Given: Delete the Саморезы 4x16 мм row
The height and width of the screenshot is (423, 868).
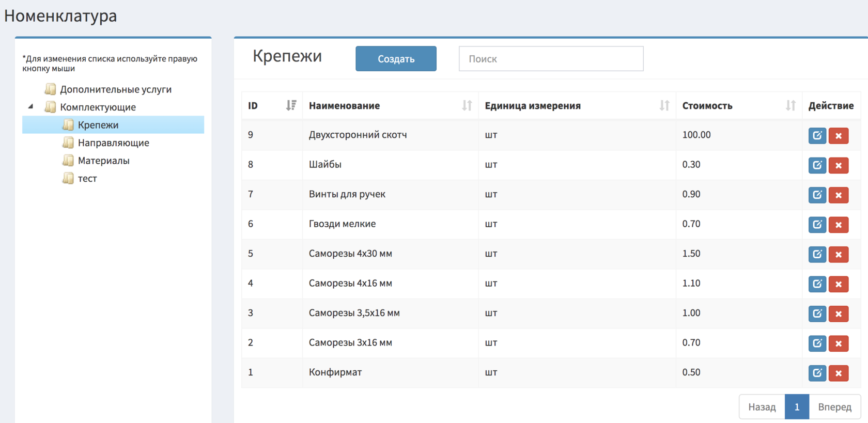Looking at the screenshot, I should point(839,284).
